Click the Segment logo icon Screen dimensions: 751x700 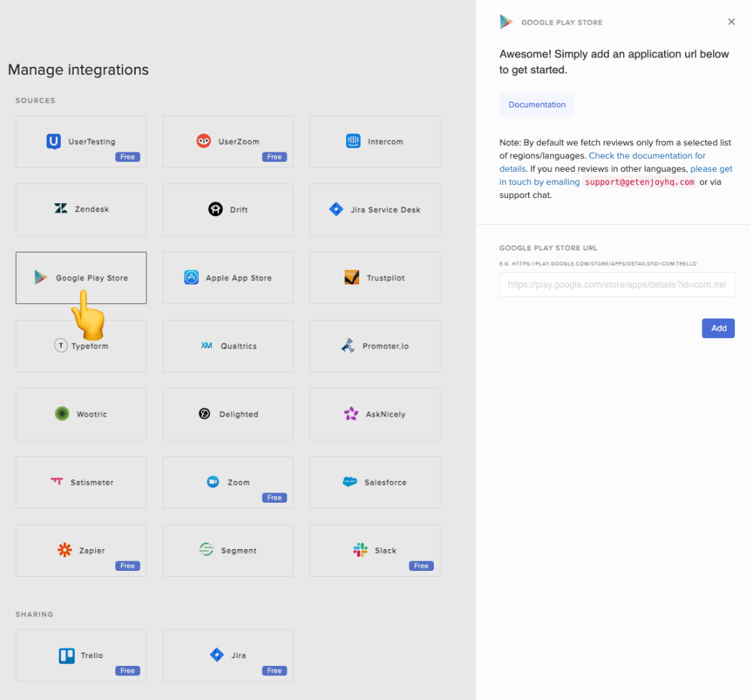click(206, 549)
